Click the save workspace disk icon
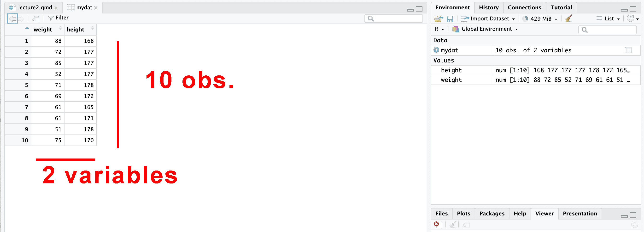This screenshot has width=644, height=232. click(450, 19)
